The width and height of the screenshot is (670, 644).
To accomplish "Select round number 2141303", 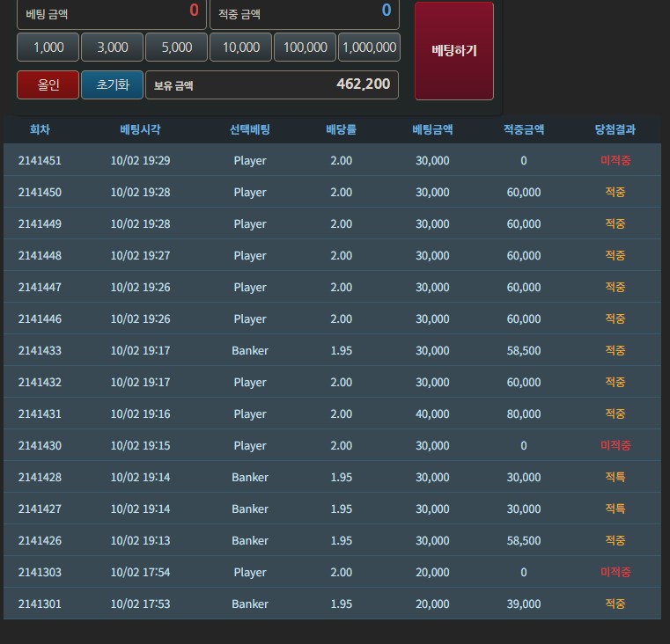I will click(x=40, y=572).
